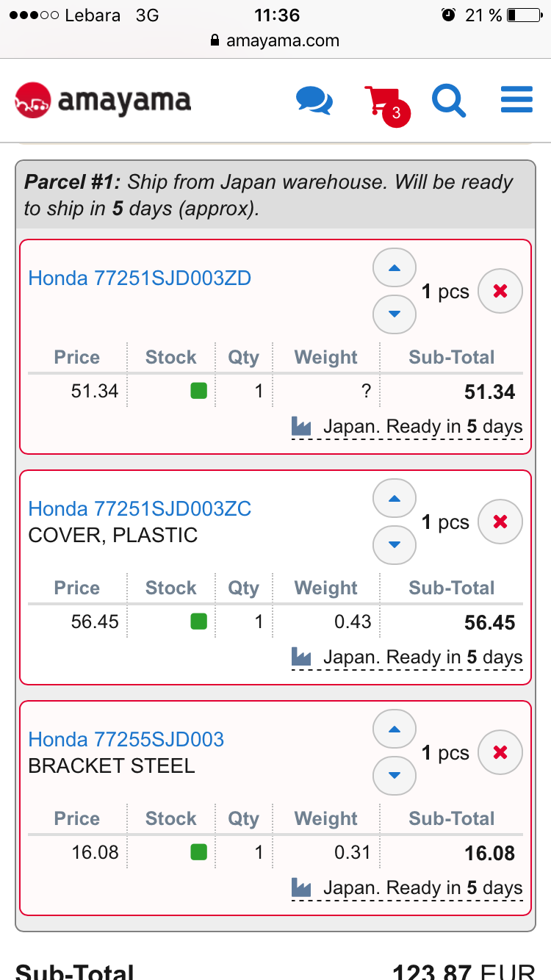The width and height of the screenshot is (551, 980).
Task: Decrease quantity of Honda 77251SJD003ZD
Action: click(395, 314)
